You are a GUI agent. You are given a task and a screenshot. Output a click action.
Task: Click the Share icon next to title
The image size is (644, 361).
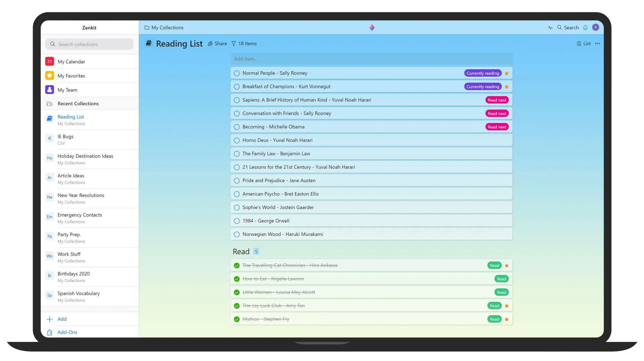tap(210, 44)
